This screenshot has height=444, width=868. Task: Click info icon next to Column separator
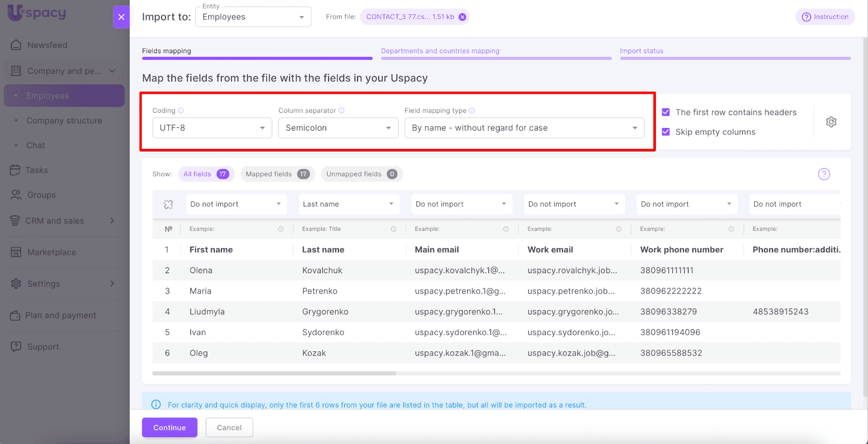tap(342, 111)
